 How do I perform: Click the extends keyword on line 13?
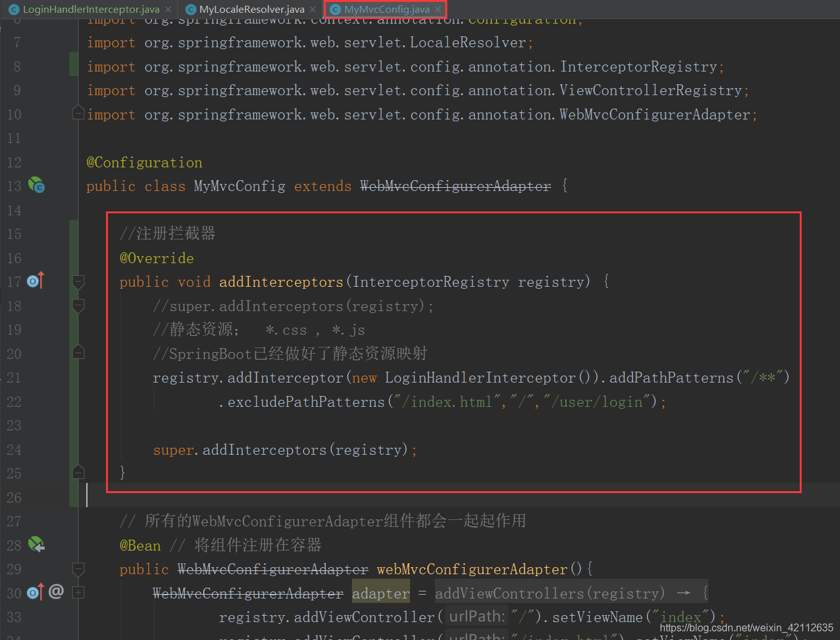click(323, 186)
